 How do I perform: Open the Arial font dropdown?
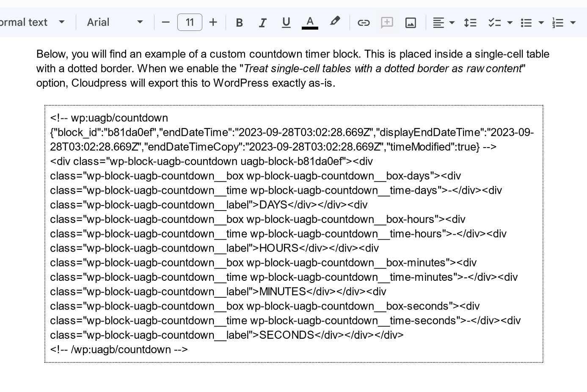point(115,22)
